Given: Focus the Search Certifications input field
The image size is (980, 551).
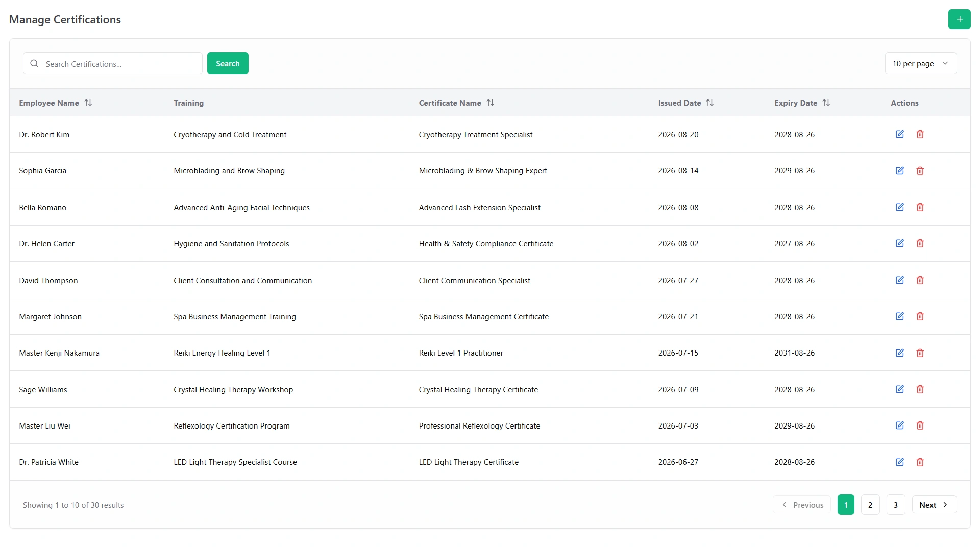Looking at the screenshot, I should (113, 64).
